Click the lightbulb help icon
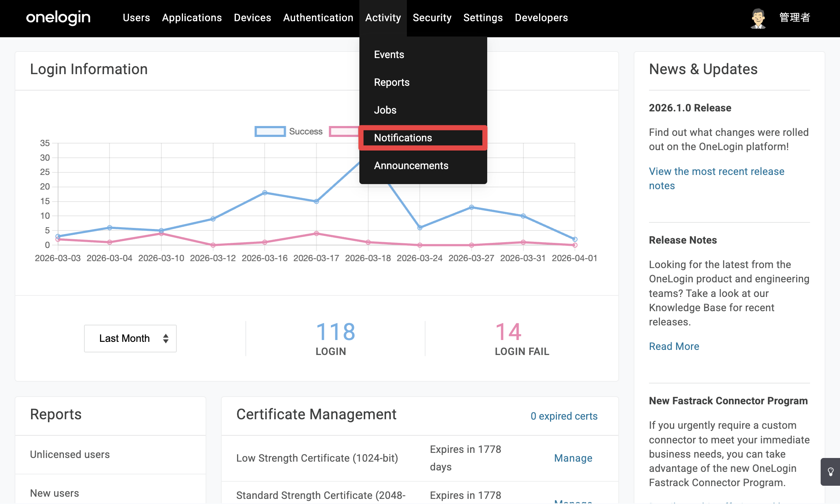This screenshot has width=840, height=504. [831, 471]
